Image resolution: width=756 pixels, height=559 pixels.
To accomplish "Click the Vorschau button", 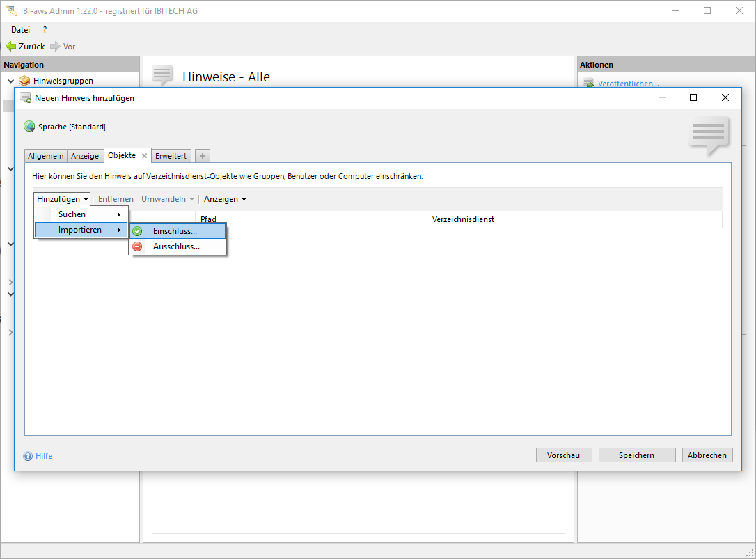I will (563, 455).
